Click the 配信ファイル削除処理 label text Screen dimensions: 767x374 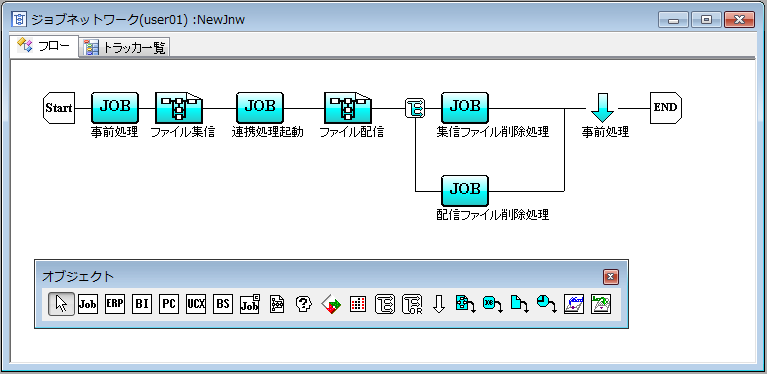coord(493,215)
